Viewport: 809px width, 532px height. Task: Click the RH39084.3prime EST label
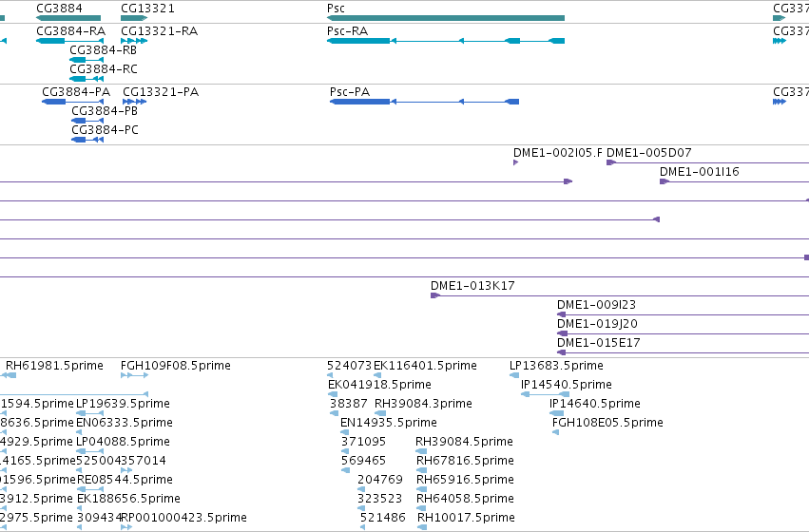(x=423, y=404)
